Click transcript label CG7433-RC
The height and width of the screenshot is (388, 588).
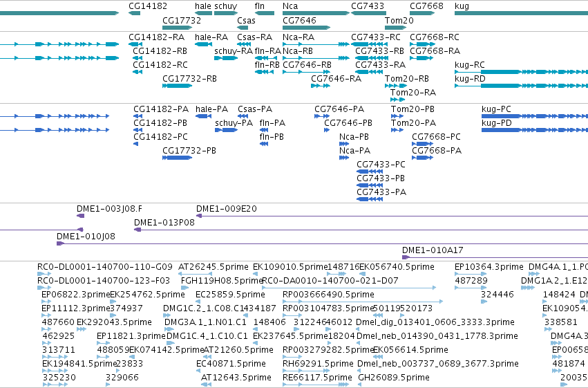(376, 37)
